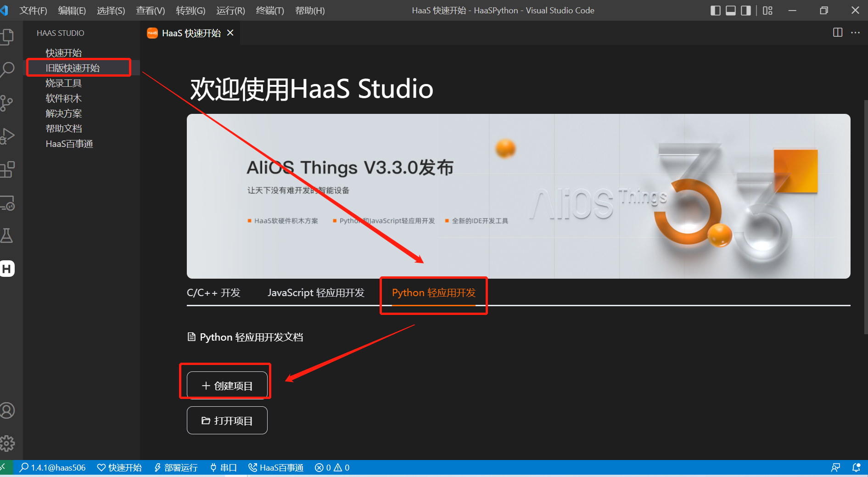
Task: Switch to the C/C++ 开发 tab
Action: tap(213, 293)
